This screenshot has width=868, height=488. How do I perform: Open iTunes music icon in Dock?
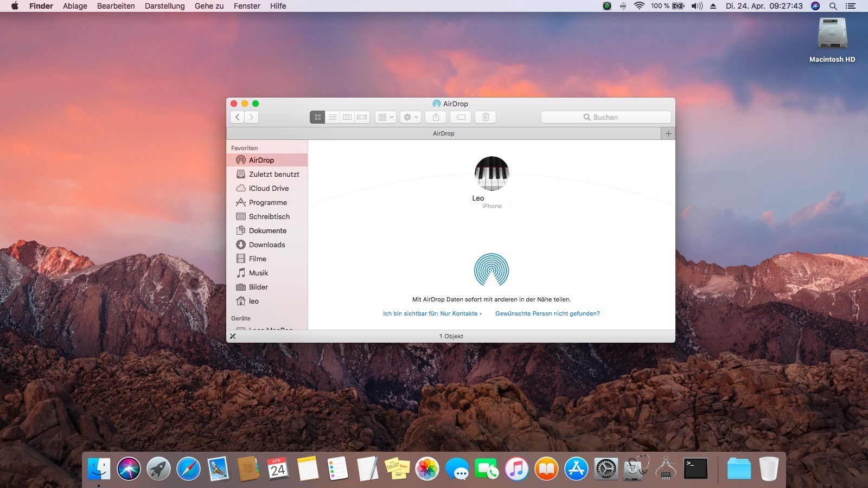[516, 468]
